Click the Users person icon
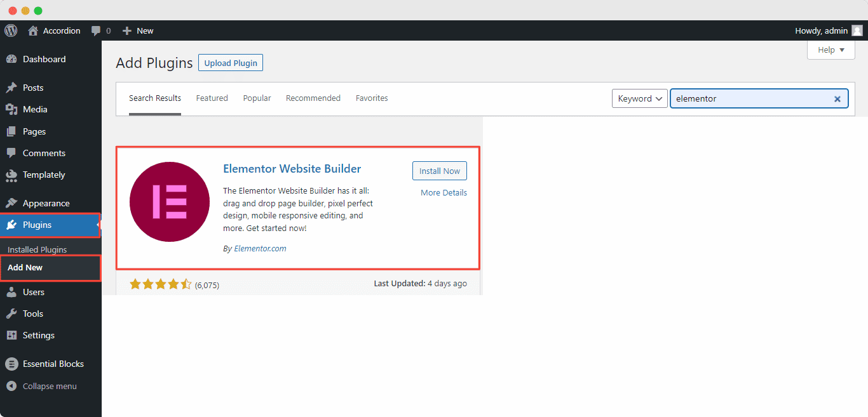Screen dimensions: 868x417 click(x=11, y=292)
